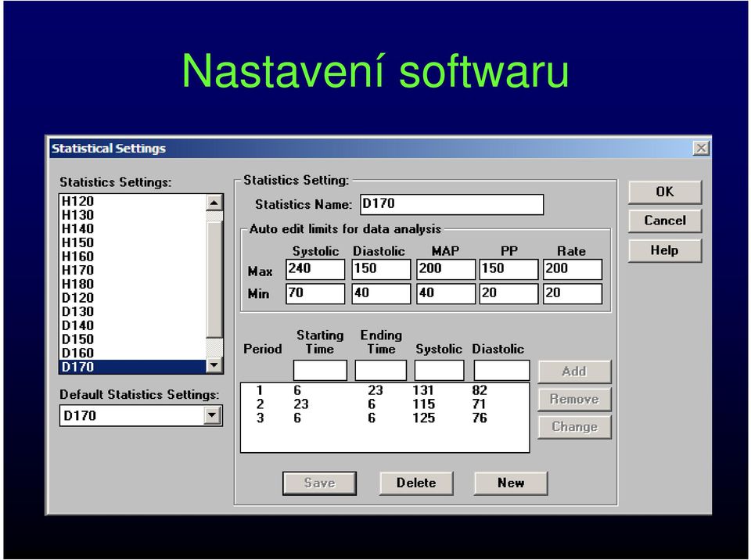Click the Statistics Name field
This screenshot has height=560, width=751.
pyautogui.click(x=451, y=205)
